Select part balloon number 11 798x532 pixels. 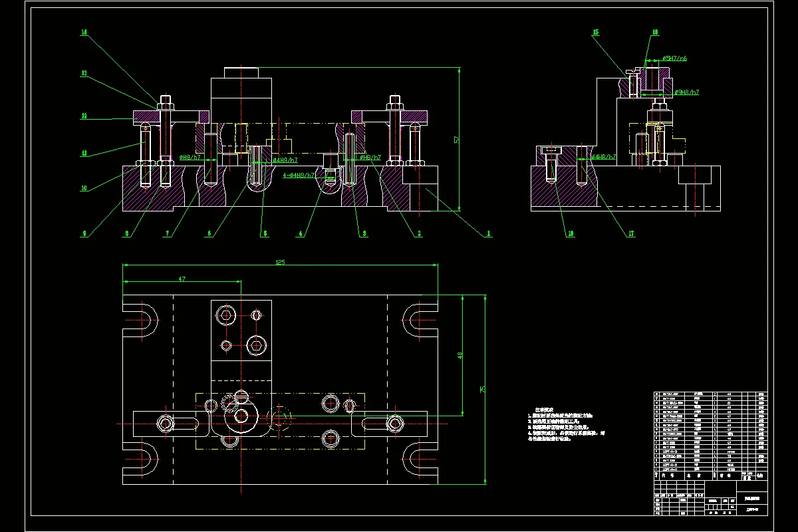(84, 153)
